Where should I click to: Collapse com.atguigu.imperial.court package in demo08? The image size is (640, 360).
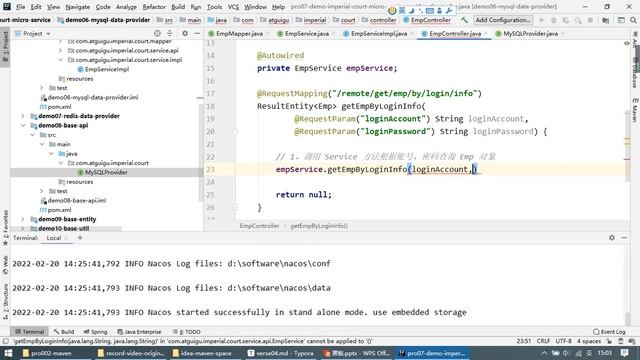click(60, 163)
